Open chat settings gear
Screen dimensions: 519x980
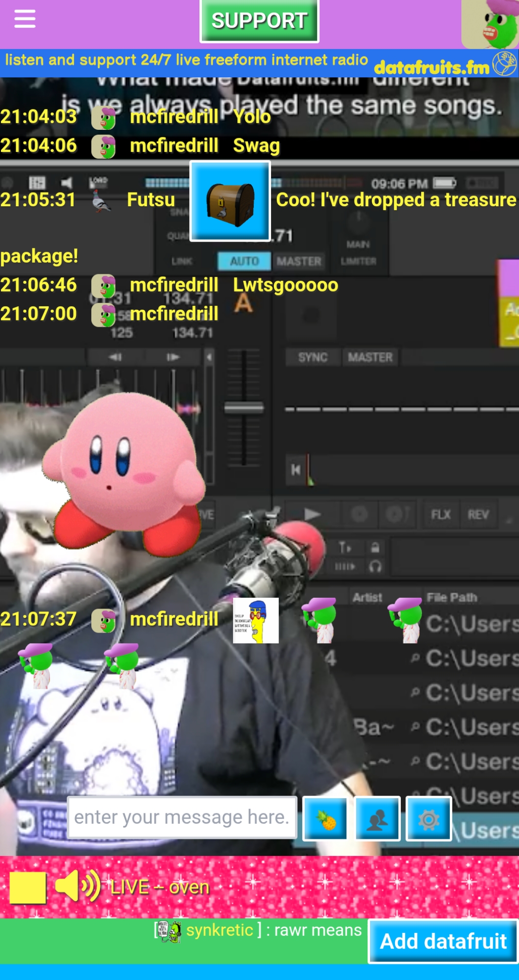tap(429, 819)
